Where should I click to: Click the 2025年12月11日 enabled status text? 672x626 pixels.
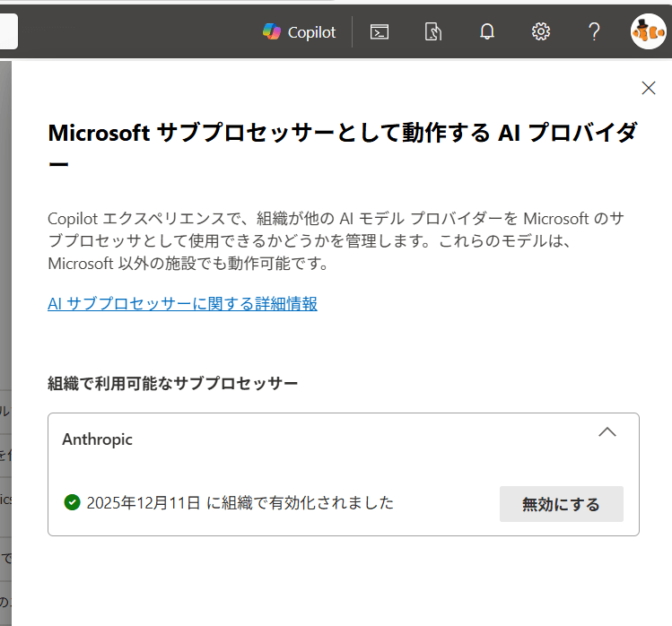(x=240, y=502)
